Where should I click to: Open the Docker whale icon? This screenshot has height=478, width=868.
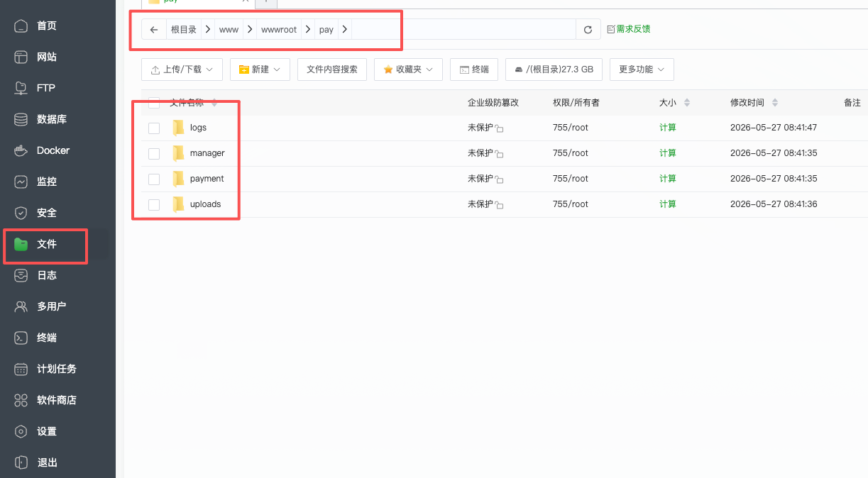(x=21, y=150)
